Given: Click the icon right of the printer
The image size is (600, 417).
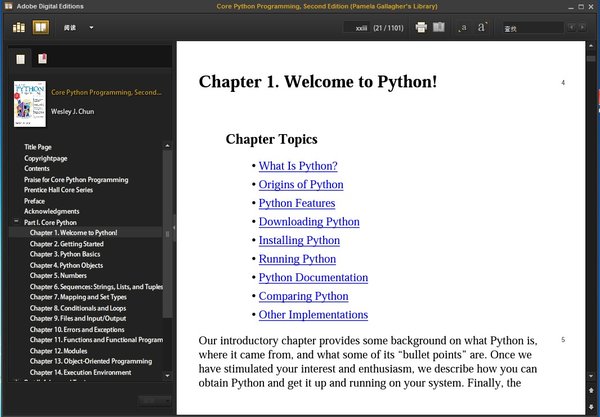Looking at the screenshot, I should click(439, 27).
